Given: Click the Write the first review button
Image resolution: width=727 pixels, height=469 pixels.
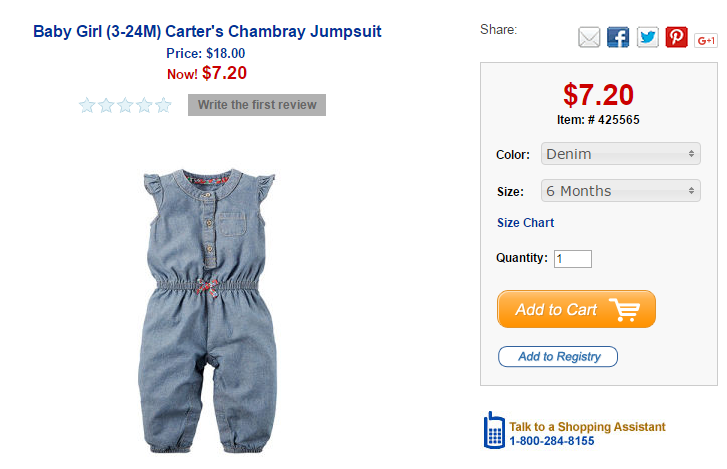Looking at the screenshot, I should pyautogui.click(x=257, y=105).
